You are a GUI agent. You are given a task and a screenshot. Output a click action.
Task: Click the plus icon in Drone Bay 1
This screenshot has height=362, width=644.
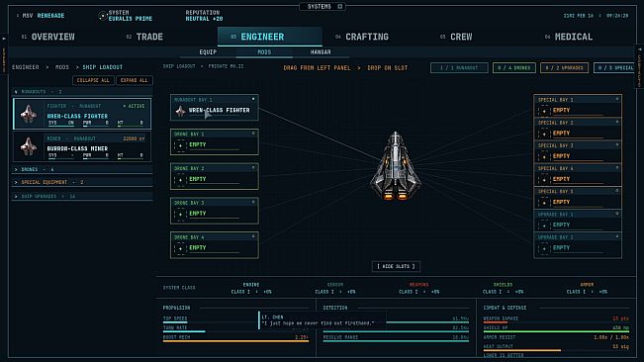tap(180, 145)
